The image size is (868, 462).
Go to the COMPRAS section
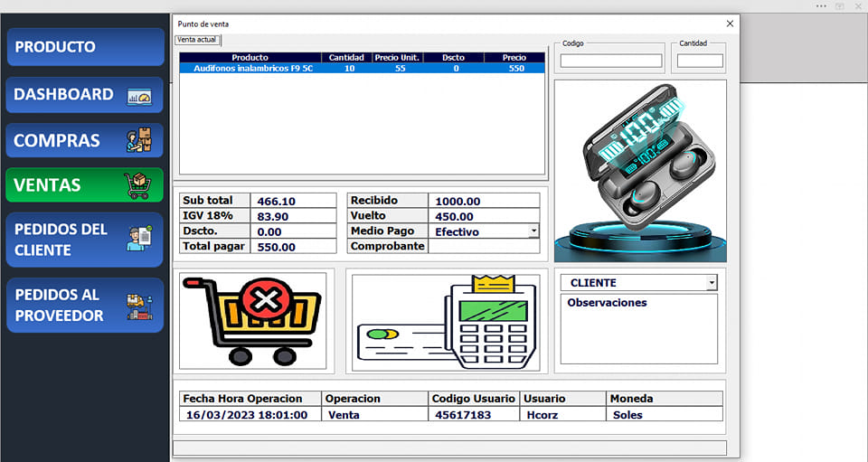coord(85,140)
